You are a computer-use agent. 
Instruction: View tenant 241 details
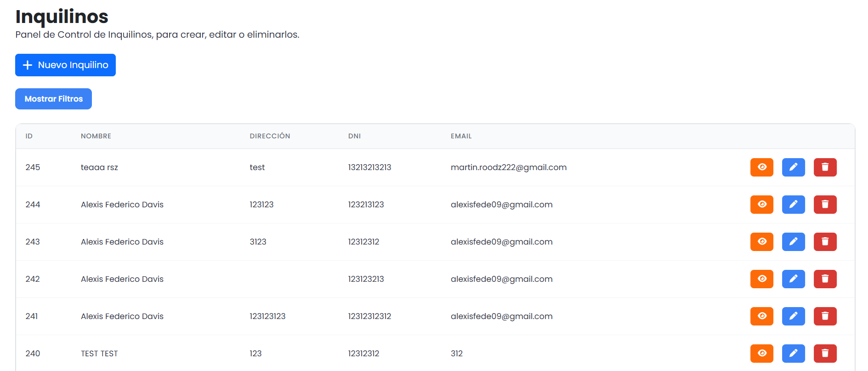pos(761,316)
